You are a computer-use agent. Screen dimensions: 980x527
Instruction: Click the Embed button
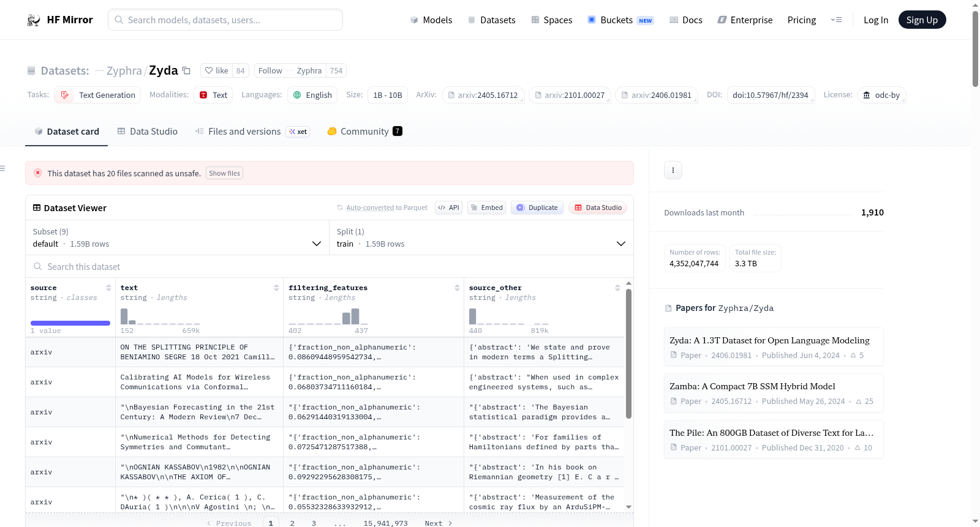coord(486,208)
